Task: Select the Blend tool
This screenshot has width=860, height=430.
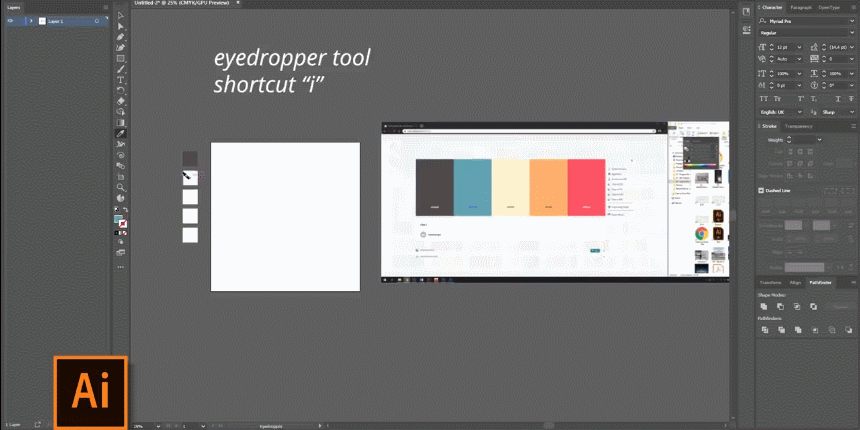Action: [121, 166]
